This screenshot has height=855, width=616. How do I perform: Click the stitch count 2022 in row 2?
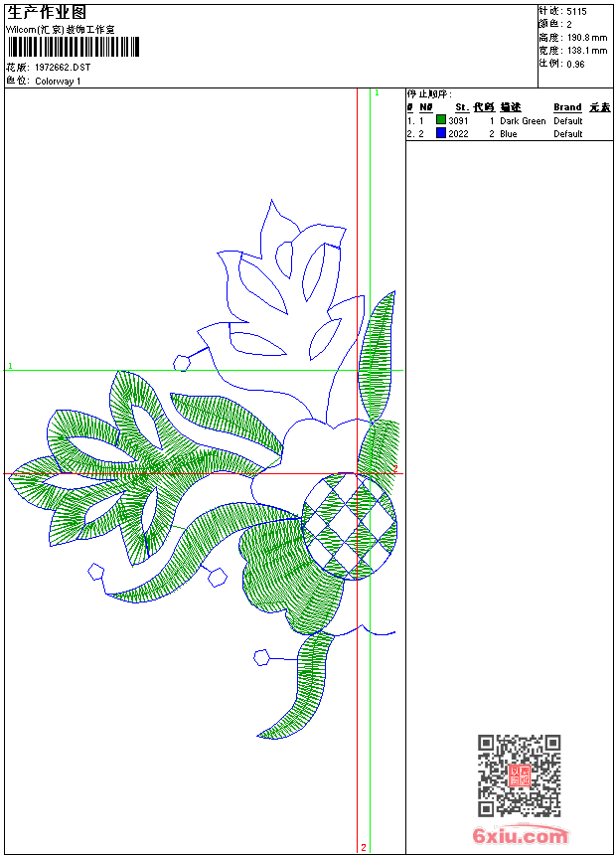coord(458,133)
